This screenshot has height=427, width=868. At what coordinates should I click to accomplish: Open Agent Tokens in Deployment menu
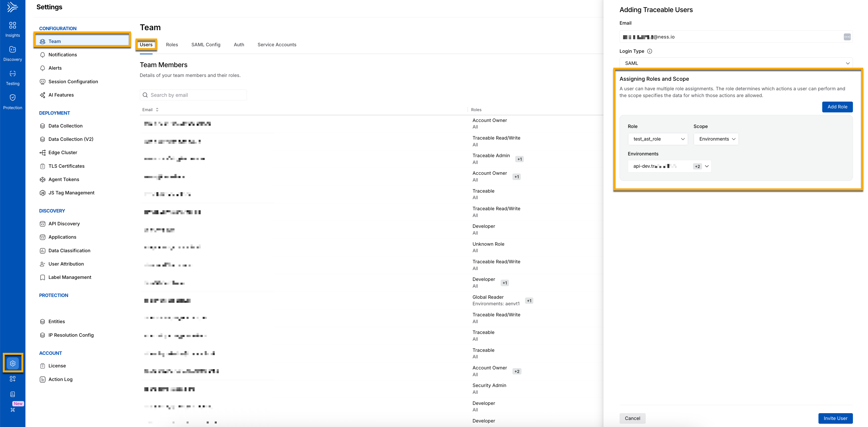[x=64, y=180]
